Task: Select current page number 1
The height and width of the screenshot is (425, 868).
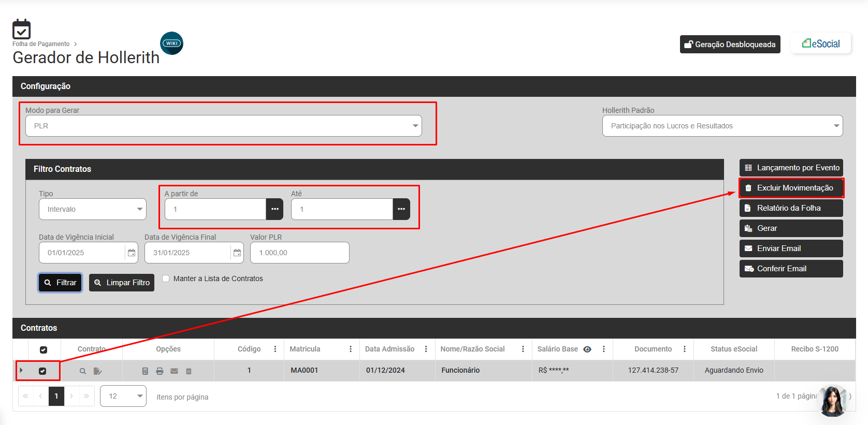Action: (56, 396)
